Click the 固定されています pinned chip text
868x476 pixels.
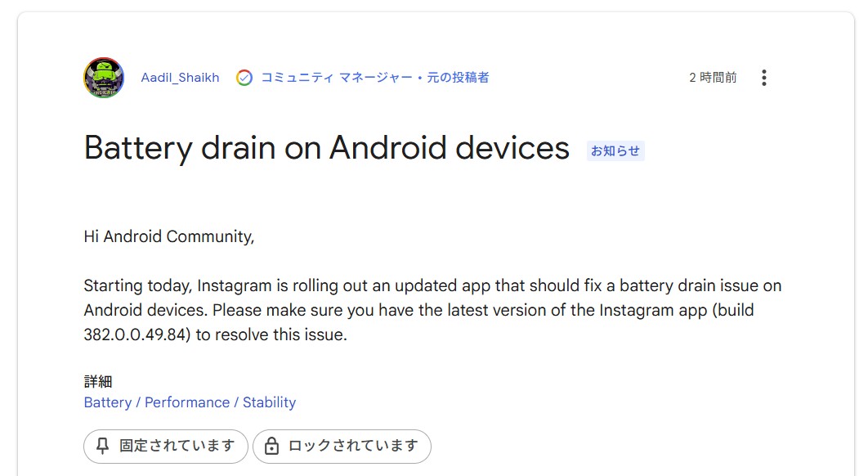pos(177,446)
